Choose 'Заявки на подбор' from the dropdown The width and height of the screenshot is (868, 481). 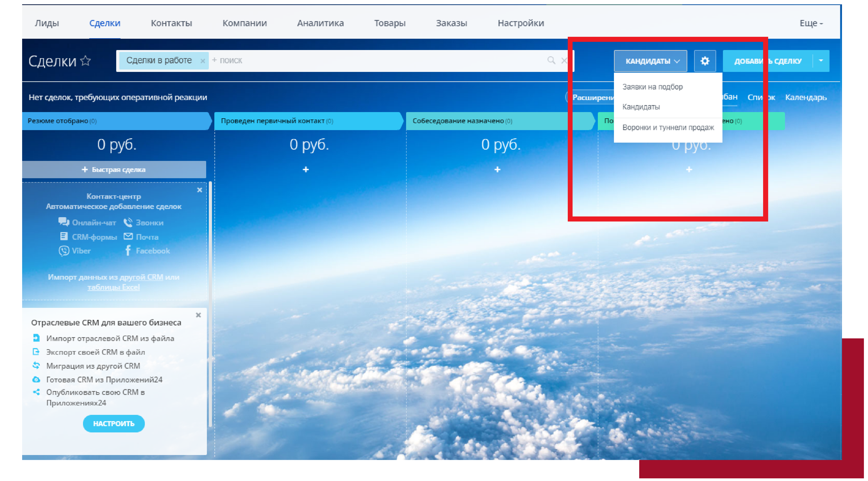(652, 87)
